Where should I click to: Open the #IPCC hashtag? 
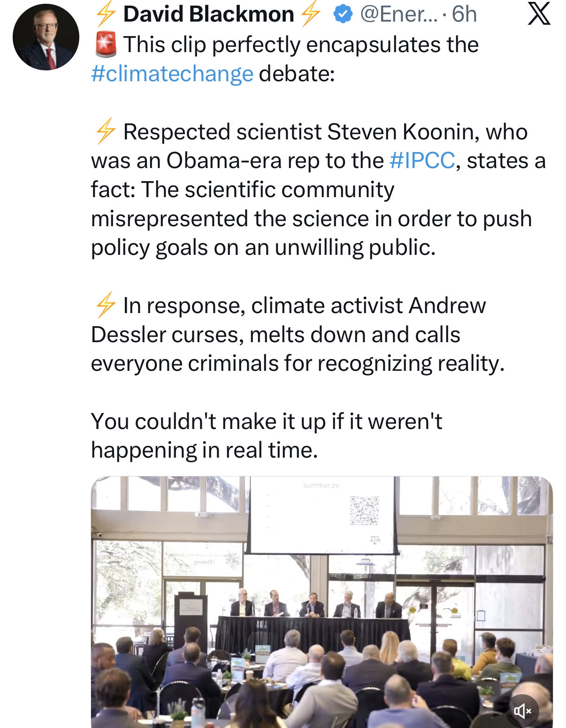pos(422,161)
